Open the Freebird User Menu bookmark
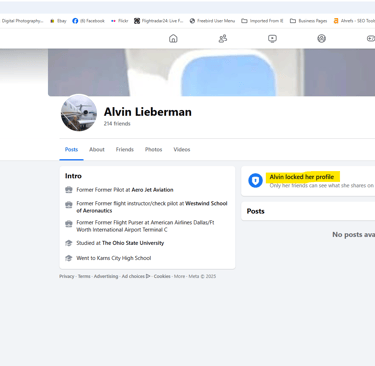This screenshot has height=366, width=375. 212,21
